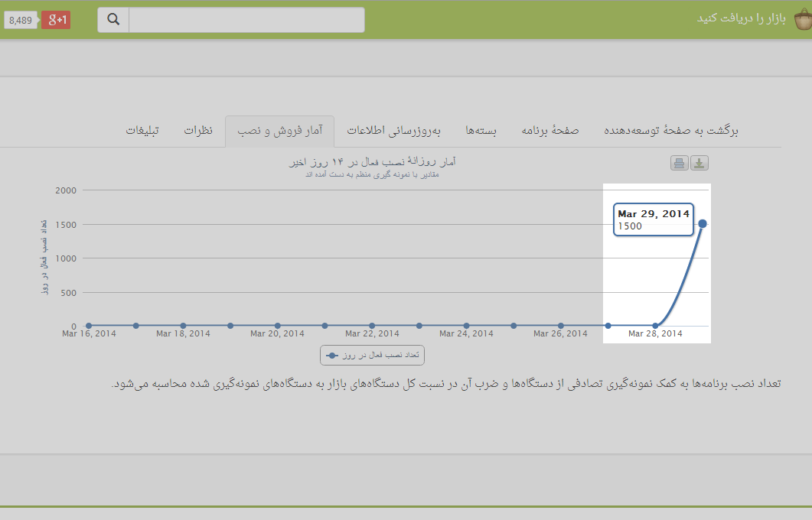Click the magnifier search button
Screen dimensions: 812x520
click(x=113, y=20)
